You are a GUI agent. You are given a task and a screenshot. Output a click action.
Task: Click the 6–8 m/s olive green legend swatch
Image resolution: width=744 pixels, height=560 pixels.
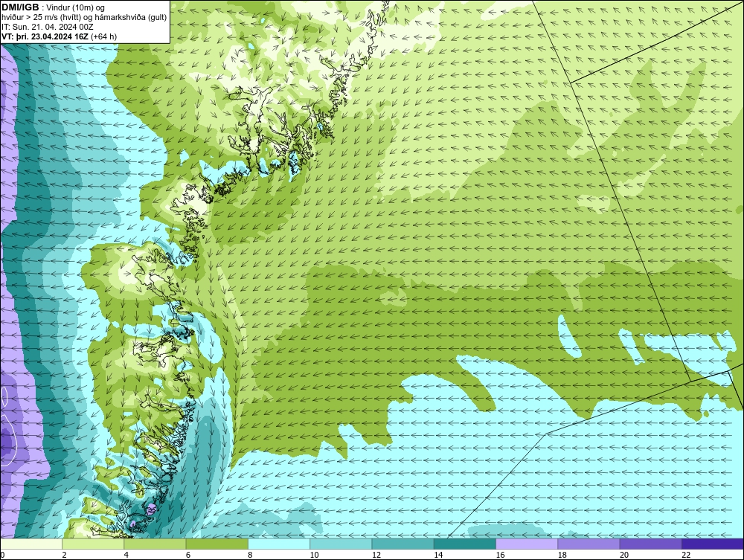point(217,544)
